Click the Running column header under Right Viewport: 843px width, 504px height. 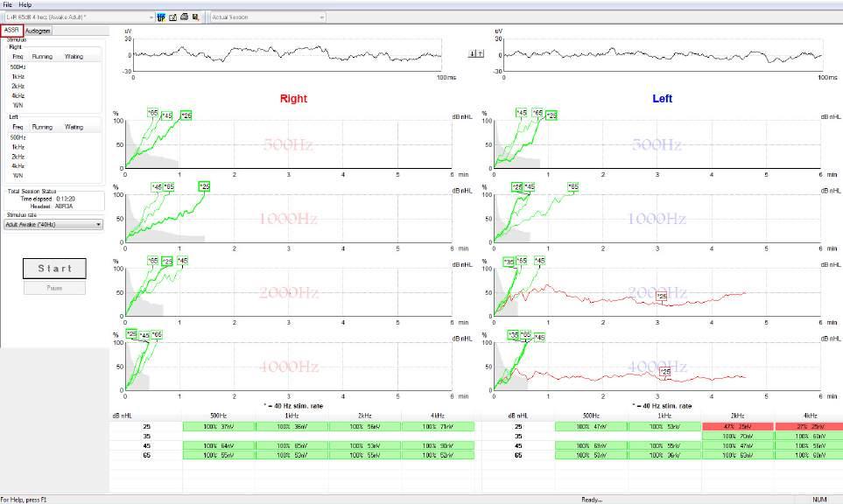pos(42,56)
